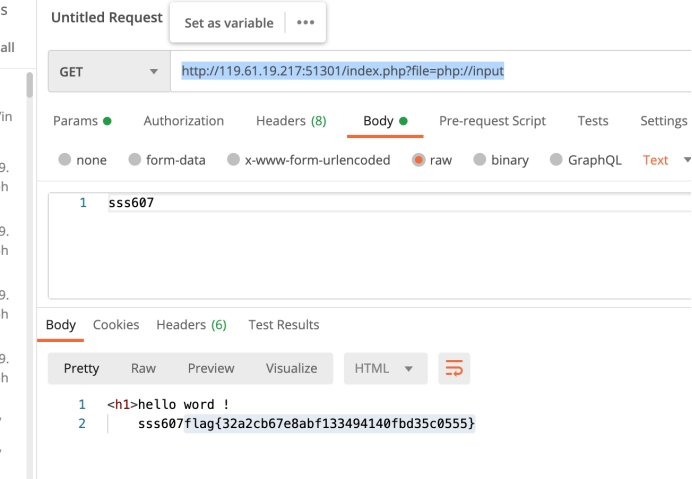Click the Set as variable button

(229, 23)
